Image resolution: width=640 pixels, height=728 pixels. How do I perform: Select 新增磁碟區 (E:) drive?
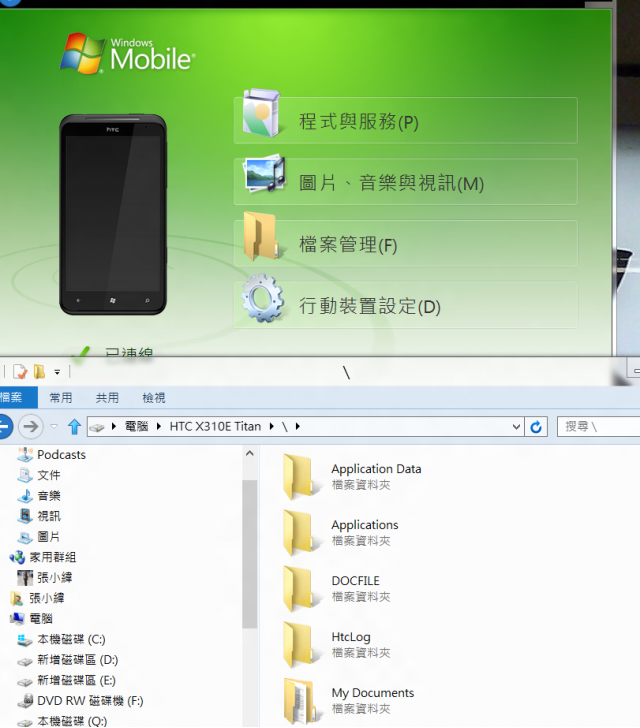click(x=76, y=680)
